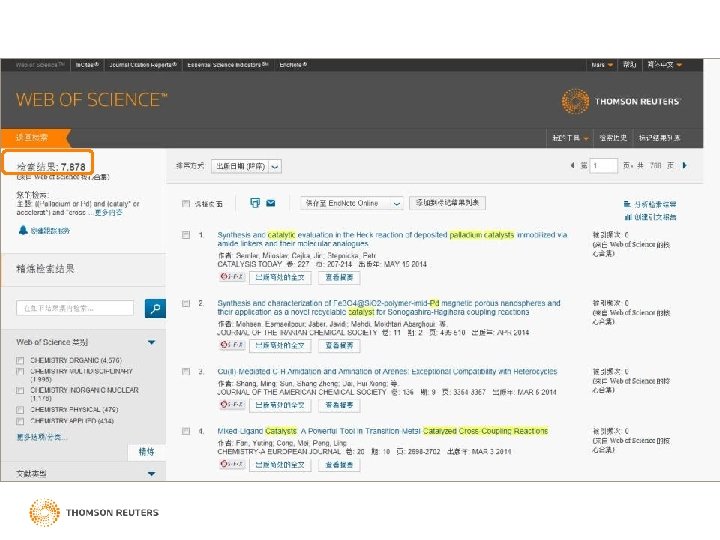720x540 pixels.
Task: Click view abstract button for result 2
Action: pos(339,345)
